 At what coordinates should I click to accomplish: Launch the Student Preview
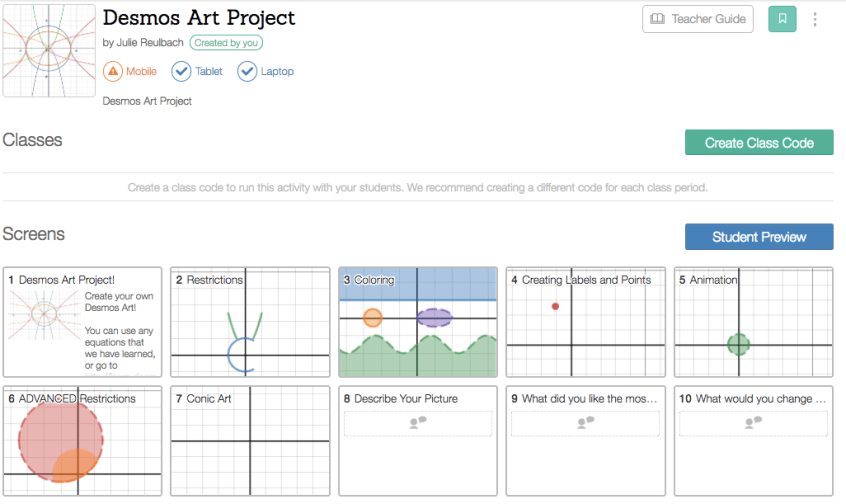[x=759, y=237]
